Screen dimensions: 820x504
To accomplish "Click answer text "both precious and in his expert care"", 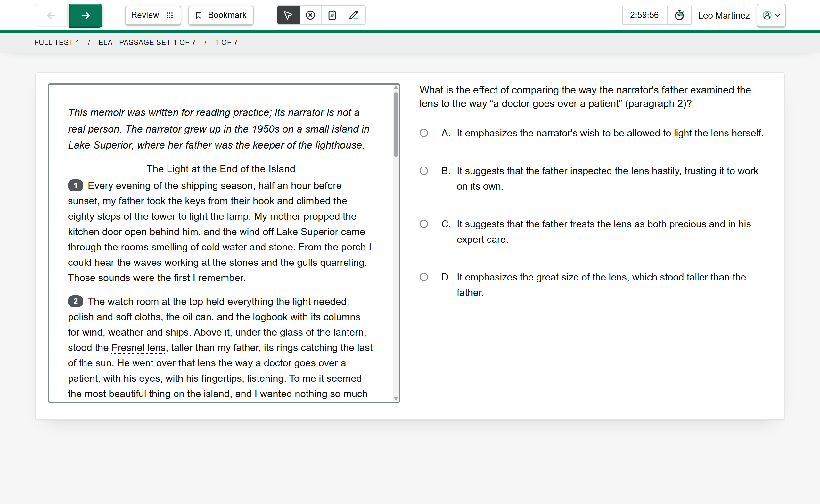I will [x=603, y=232].
